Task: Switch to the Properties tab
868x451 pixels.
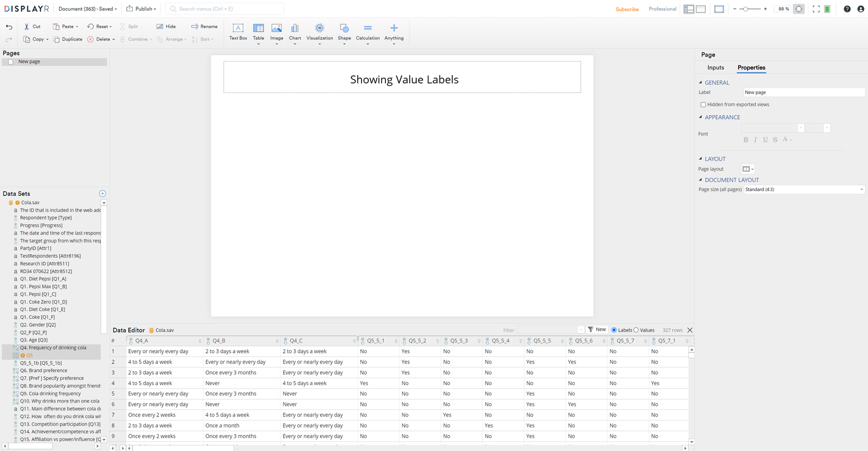Action: coord(751,68)
